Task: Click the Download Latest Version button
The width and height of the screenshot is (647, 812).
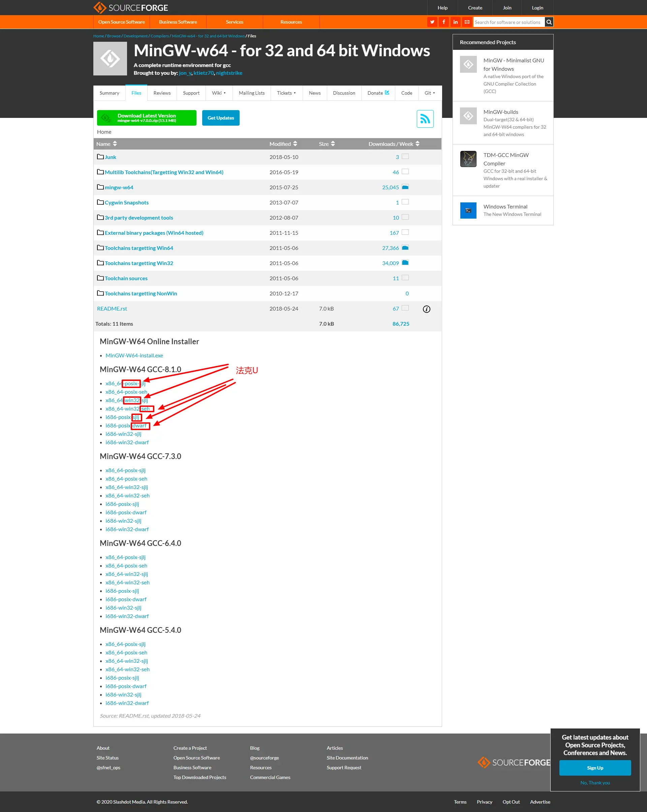Action: click(x=146, y=118)
